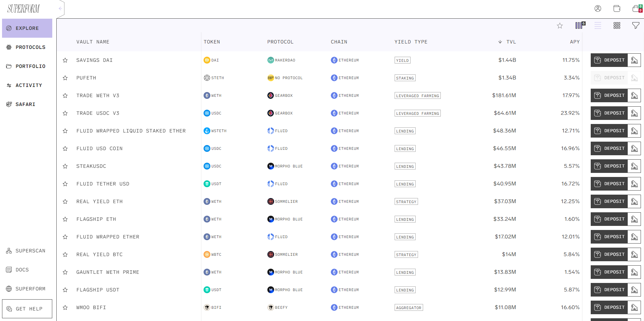Click Fluid icon in Fluid USD Coin row
Viewport: 644px width, 321px height.
click(x=270, y=148)
